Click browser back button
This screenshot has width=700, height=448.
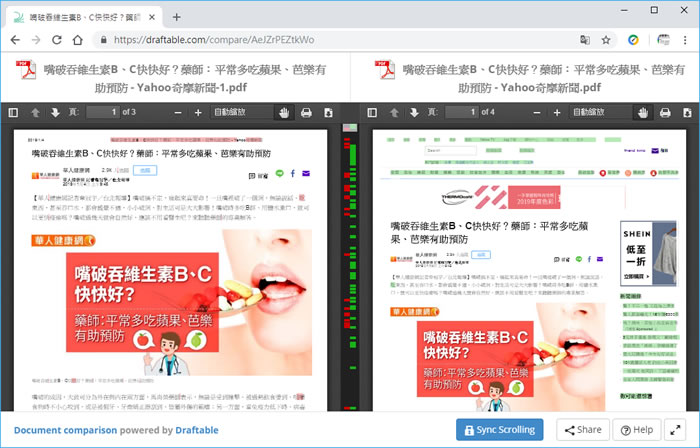tap(15, 40)
